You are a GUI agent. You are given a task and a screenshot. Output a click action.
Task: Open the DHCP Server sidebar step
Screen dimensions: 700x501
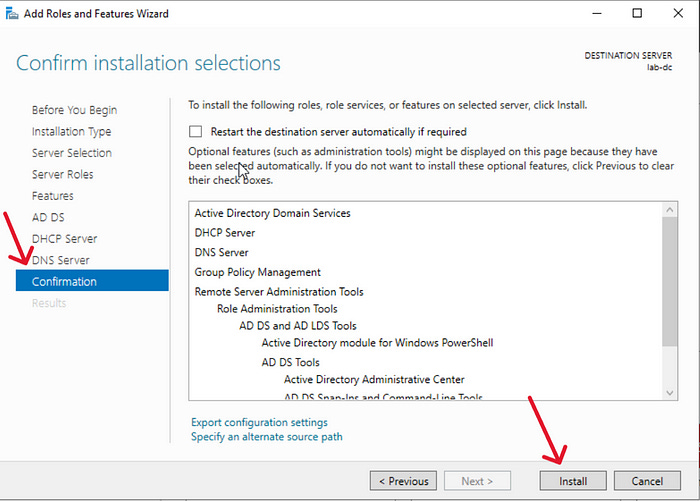click(64, 238)
